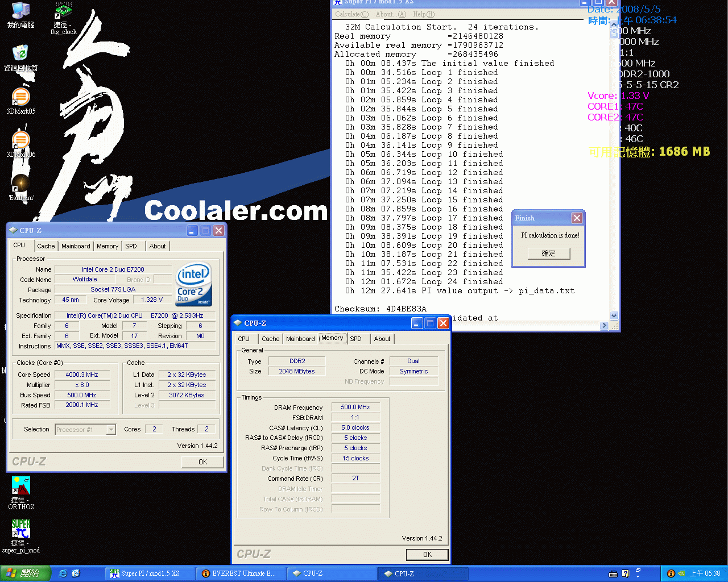
Task: Open SPD tab in CPU-Z Memory window
Action: [356, 339]
